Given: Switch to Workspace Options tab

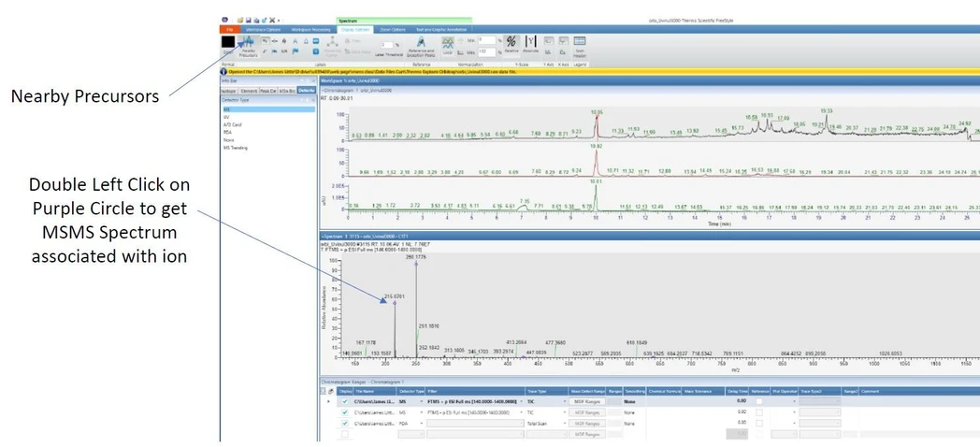Looking at the screenshot, I should pyautogui.click(x=263, y=29).
